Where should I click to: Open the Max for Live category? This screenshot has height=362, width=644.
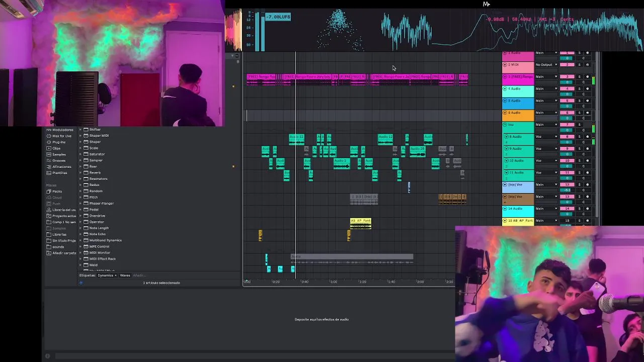point(59,136)
